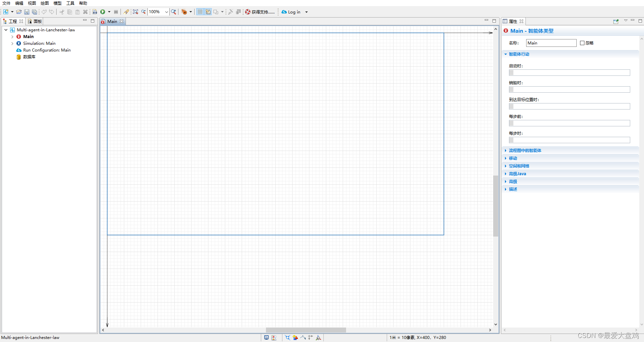Click the Copy toolbar icon
This screenshot has height=342, width=644.
pyautogui.click(x=70, y=12)
